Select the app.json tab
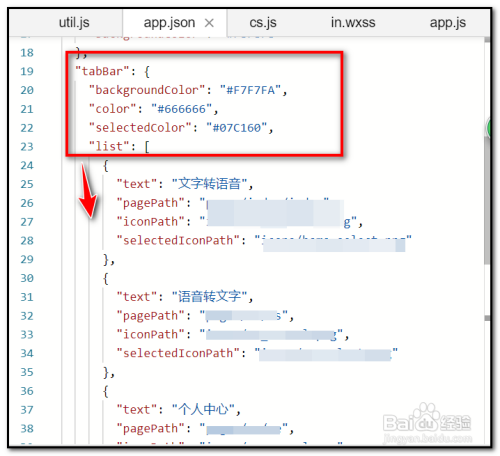 pyautogui.click(x=169, y=23)
